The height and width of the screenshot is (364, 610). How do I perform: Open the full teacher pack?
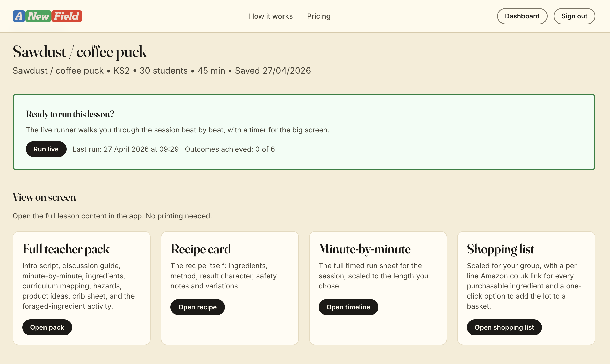(47, 327)
